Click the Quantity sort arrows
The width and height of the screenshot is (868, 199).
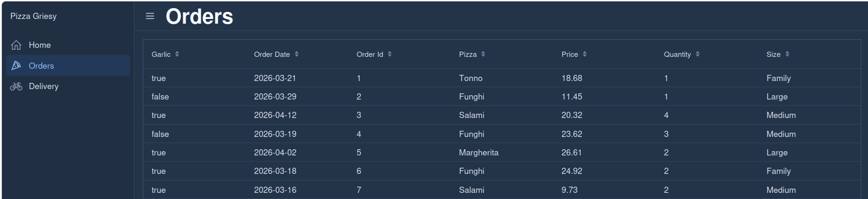pyautogui.click(x=698, y=54)
